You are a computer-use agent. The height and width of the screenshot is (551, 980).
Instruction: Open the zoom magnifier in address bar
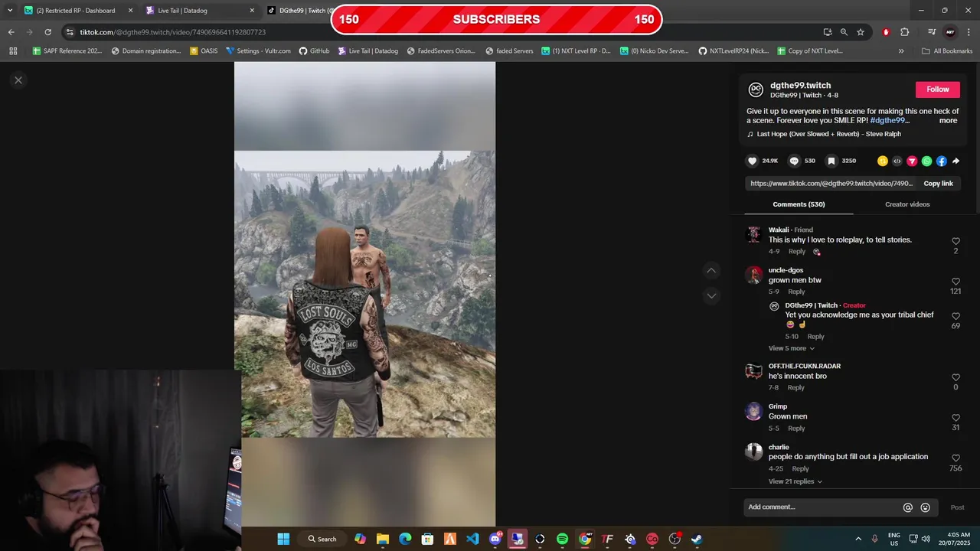pyautogui.click(x=844, y=32)
